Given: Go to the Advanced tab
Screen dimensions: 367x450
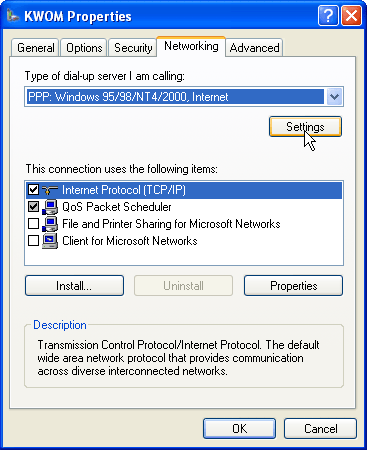Looking at the screenshot, I should pyautogui.click(x=254, y=48).
